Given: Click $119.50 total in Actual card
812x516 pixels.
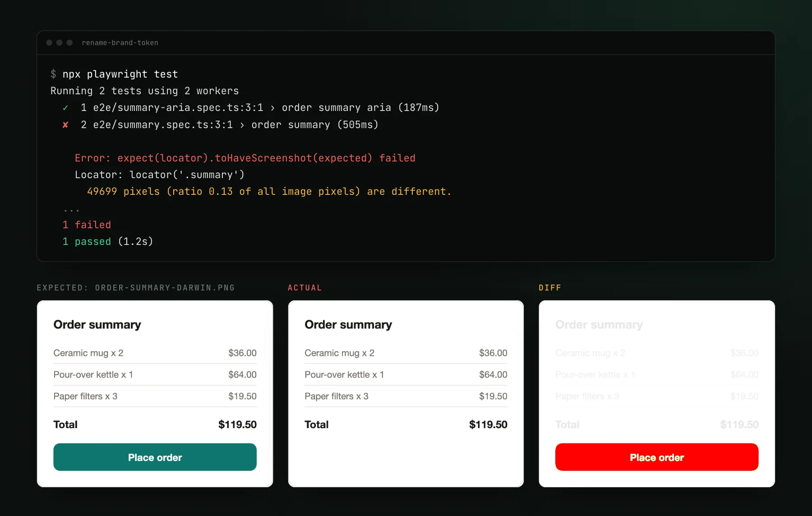Looking at the screenshot, I should click(488, 424).
